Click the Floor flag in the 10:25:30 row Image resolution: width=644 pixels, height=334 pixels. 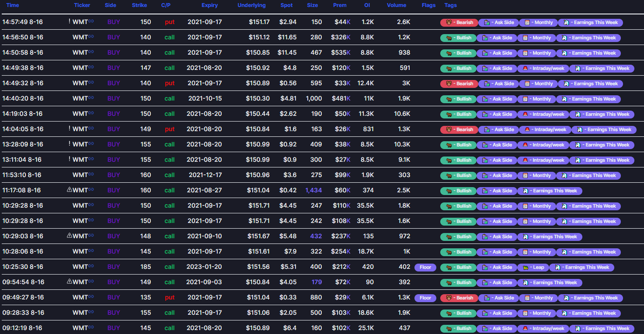(x=425, y=267)
